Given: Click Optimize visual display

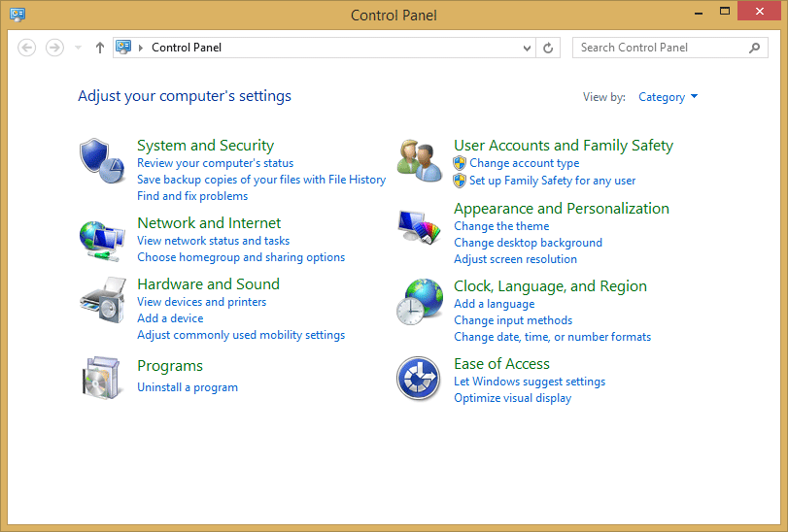Looking at the screenshot, I should click(x=513, y=398).
